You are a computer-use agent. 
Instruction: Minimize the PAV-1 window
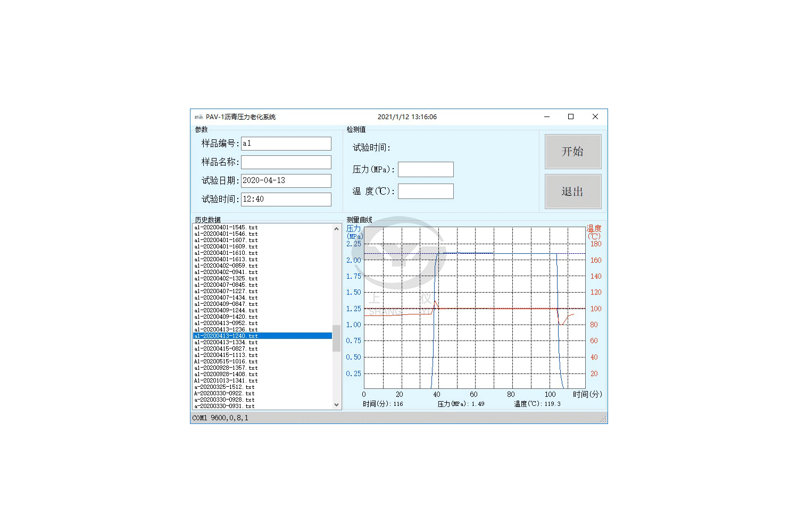[547, 117]
